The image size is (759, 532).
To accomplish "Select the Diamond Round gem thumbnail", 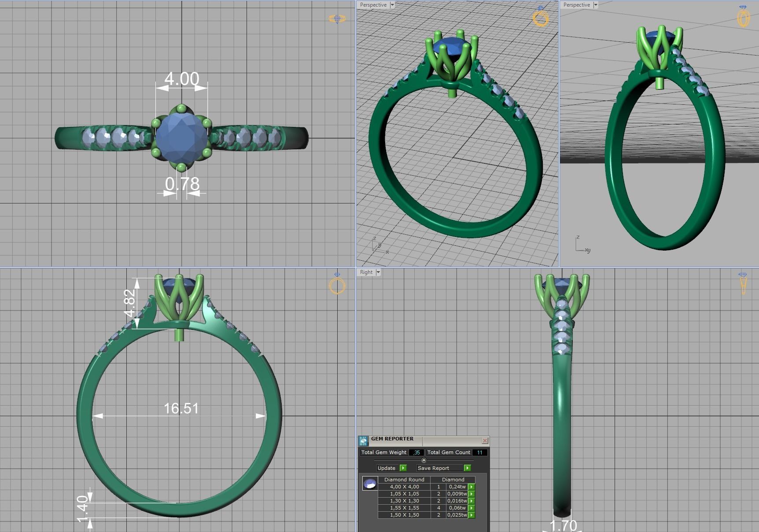I will click(x=370, y=484).
